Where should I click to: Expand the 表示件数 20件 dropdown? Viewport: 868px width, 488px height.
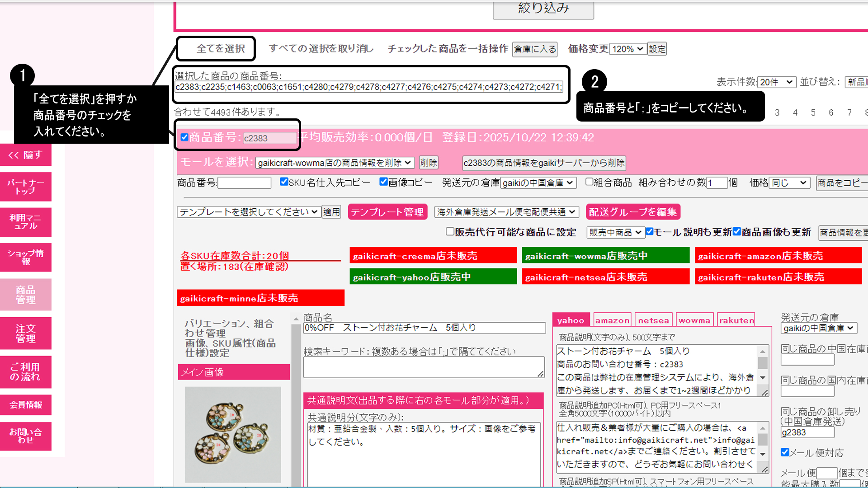pyautogui.click(x=776, y=82)
